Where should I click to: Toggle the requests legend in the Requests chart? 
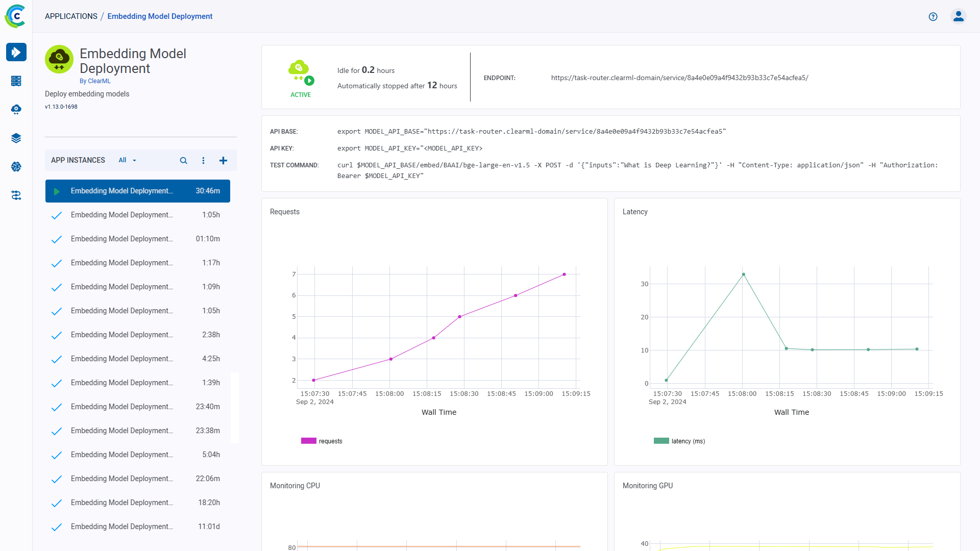tap(322, 441)
